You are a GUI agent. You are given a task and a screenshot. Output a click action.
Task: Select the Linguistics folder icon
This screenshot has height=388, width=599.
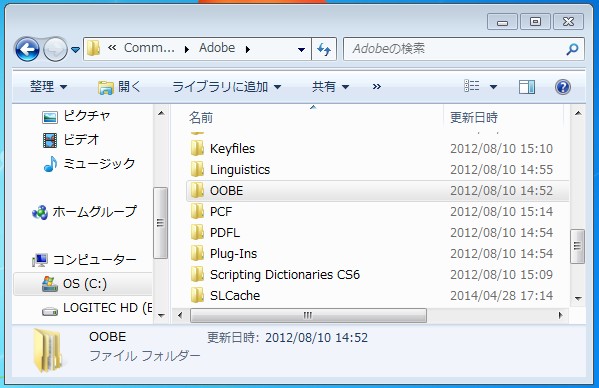tap(197, 169)
